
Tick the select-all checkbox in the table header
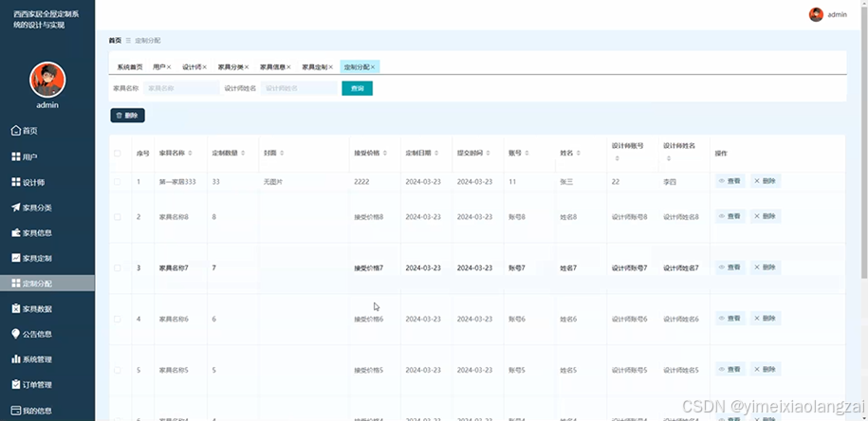pos(118,154)
